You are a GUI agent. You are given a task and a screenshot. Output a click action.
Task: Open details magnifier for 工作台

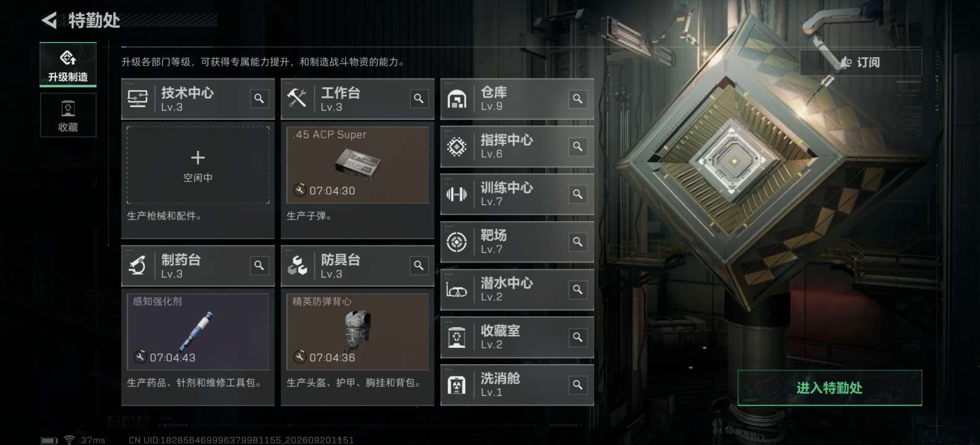419,98
